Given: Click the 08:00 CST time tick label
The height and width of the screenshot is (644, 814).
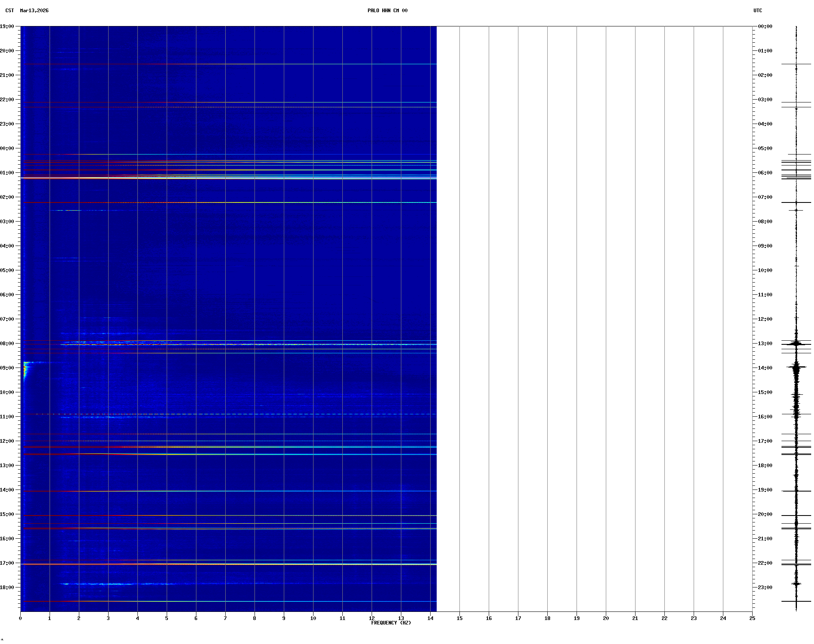Looking at the screenshot, I should 7,344.
